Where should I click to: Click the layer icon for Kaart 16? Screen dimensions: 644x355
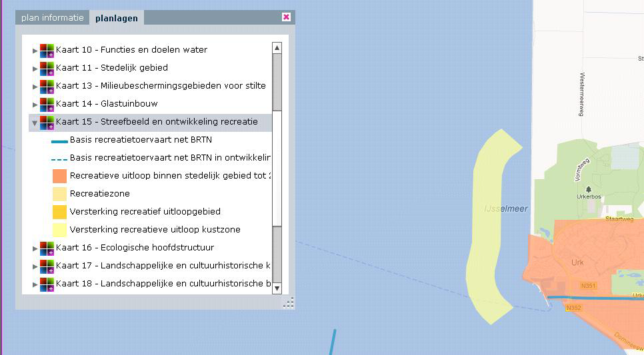pyautogui.click(x=47, y=248)
